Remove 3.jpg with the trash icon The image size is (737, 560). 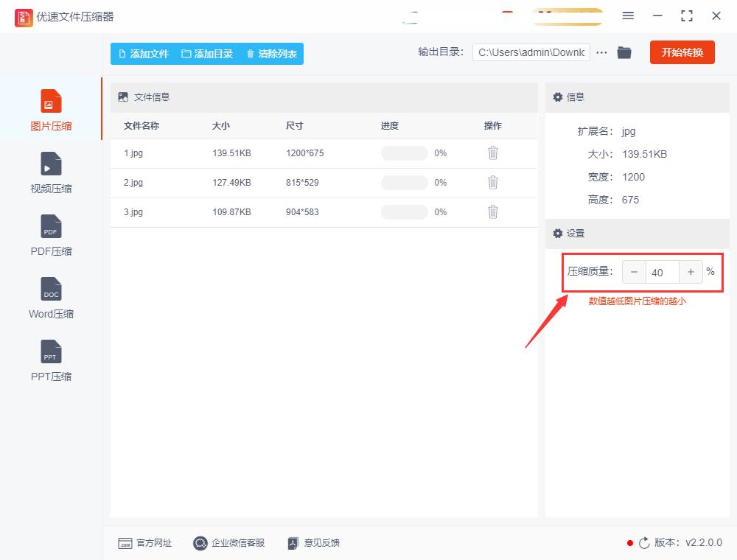[x=492, y=212]
